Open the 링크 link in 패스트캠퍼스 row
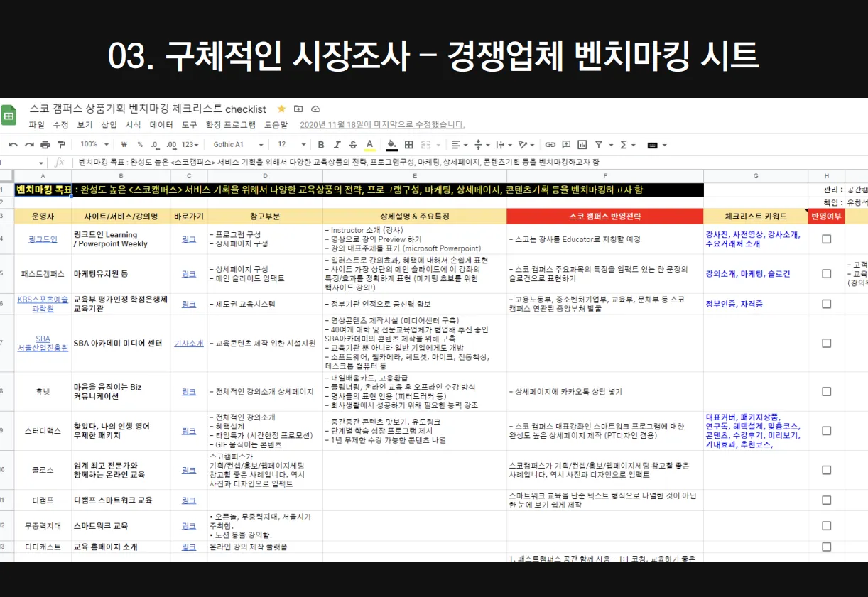This screenshot has width=868, height=597. pos(189,273)
